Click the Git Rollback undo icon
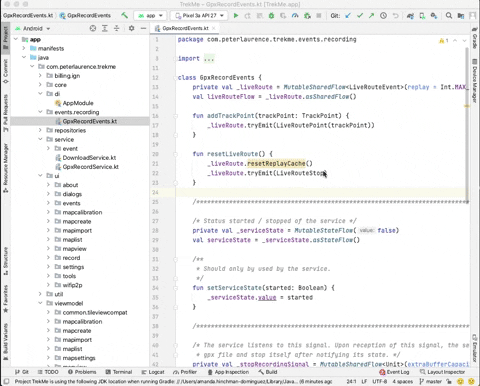The width and height of the screenshot is (480, 386). (x=395, y=16)
